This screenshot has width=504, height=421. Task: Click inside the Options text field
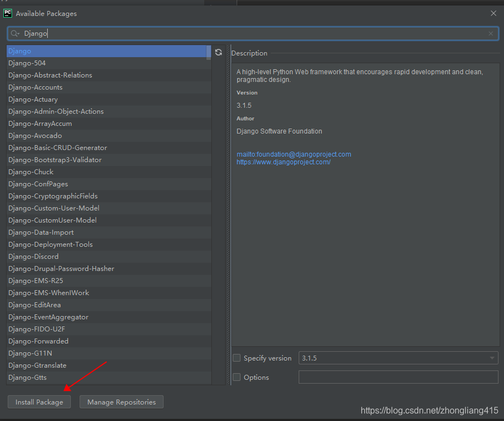click(398, 377)
